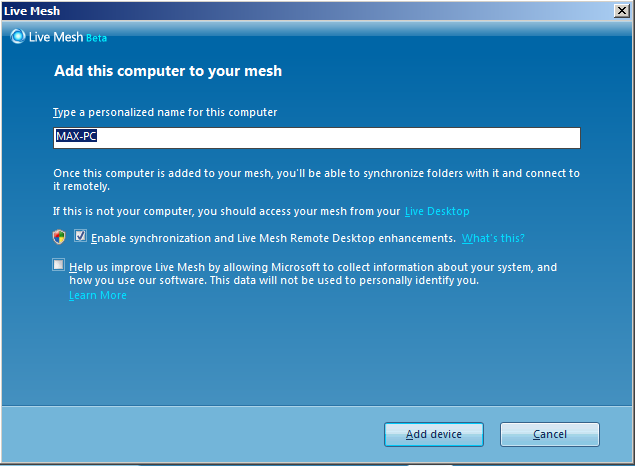The width and height of the screenshot is (635, 466).
Task: Click the highlighted MAX-PC text
Action: pyautogui.click(x=76, y=136)
